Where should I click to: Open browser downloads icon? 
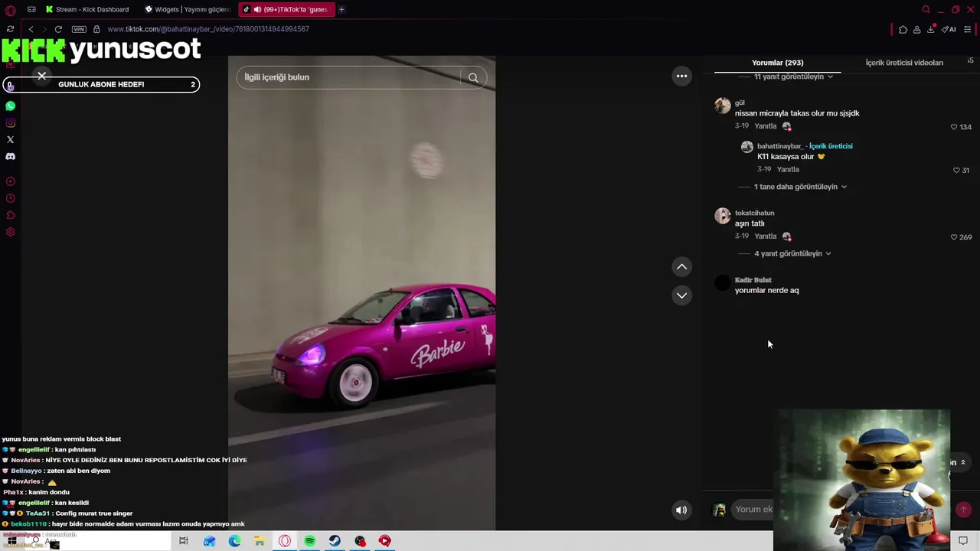931,29
